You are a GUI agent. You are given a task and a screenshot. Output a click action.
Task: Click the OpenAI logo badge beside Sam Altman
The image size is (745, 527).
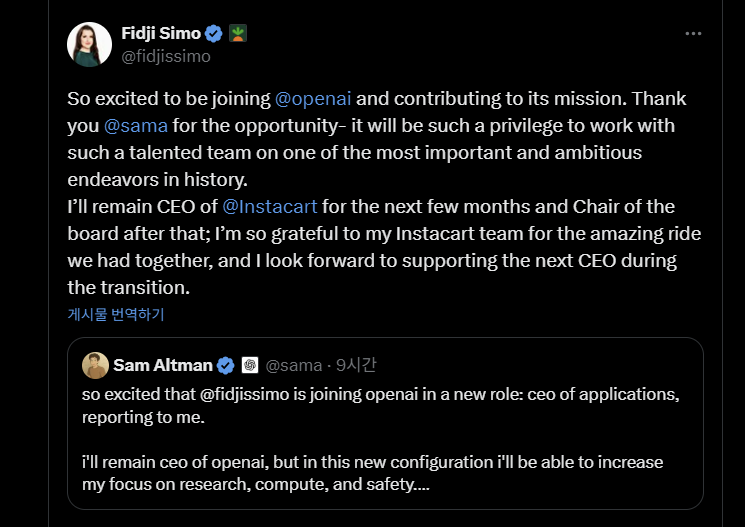pos(250,365)
